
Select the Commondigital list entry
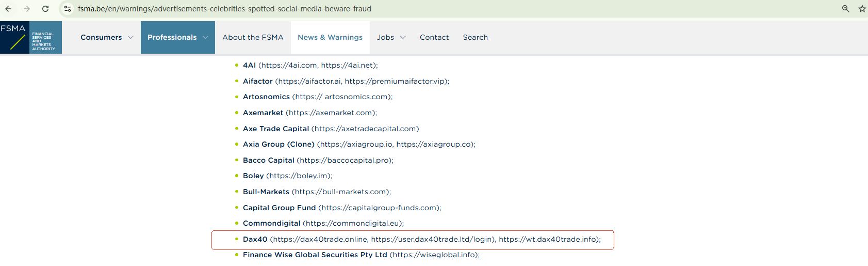272,223
